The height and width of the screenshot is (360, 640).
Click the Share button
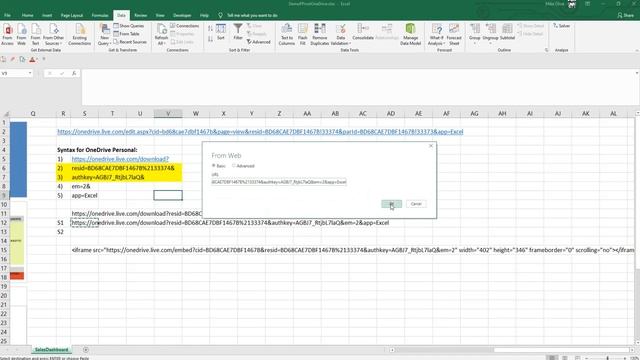(x=625, y=15)
